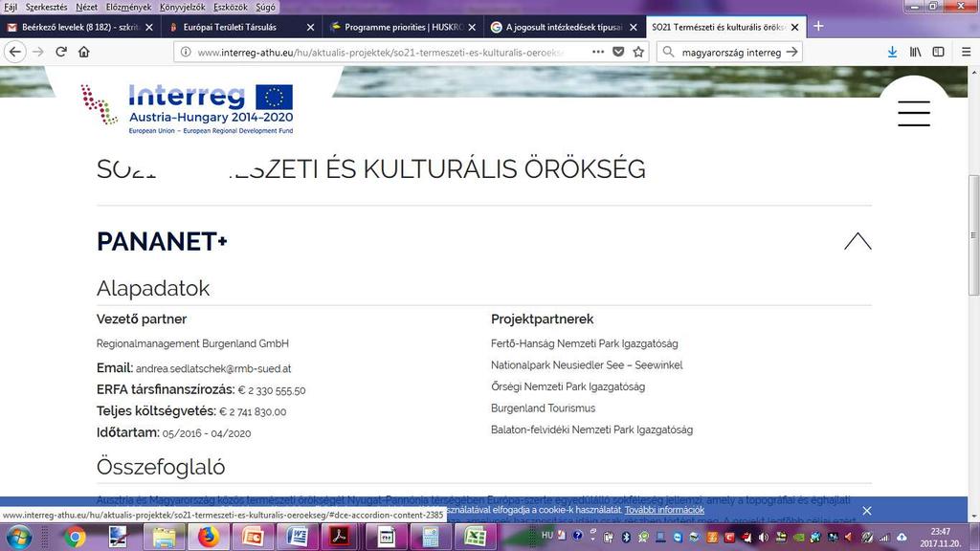Reload the current page
Screen dimensions: 980x551
coord(61,52)
